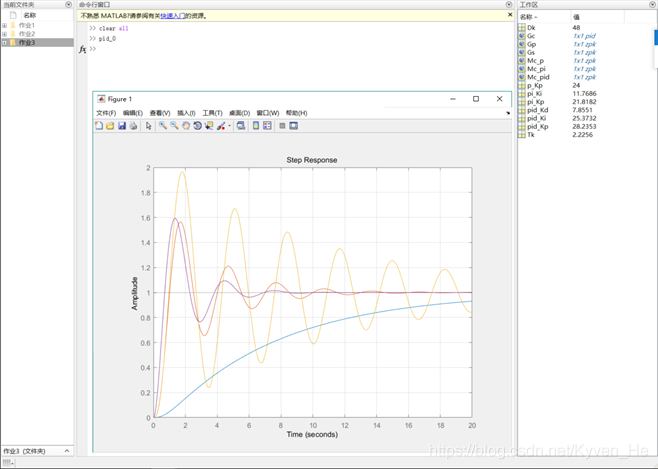Click the 名称 column header in Current Folder

[x=30, y=15]
